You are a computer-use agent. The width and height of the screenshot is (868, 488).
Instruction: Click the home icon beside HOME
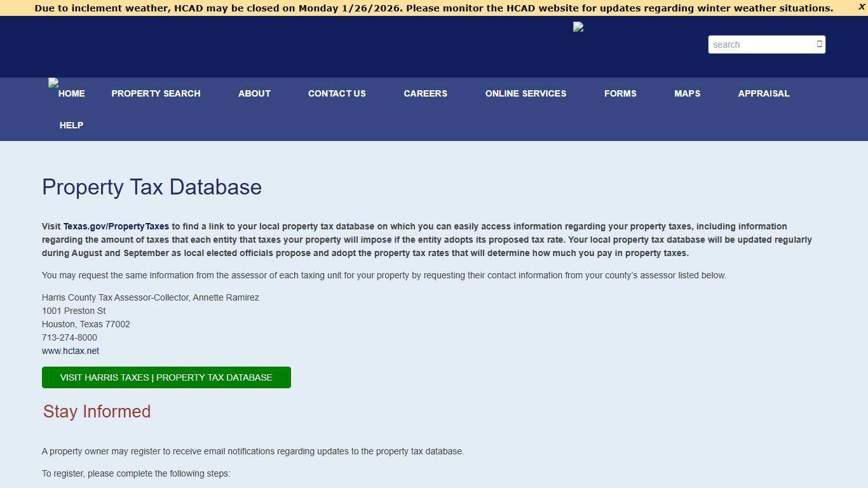coord(53,84)
